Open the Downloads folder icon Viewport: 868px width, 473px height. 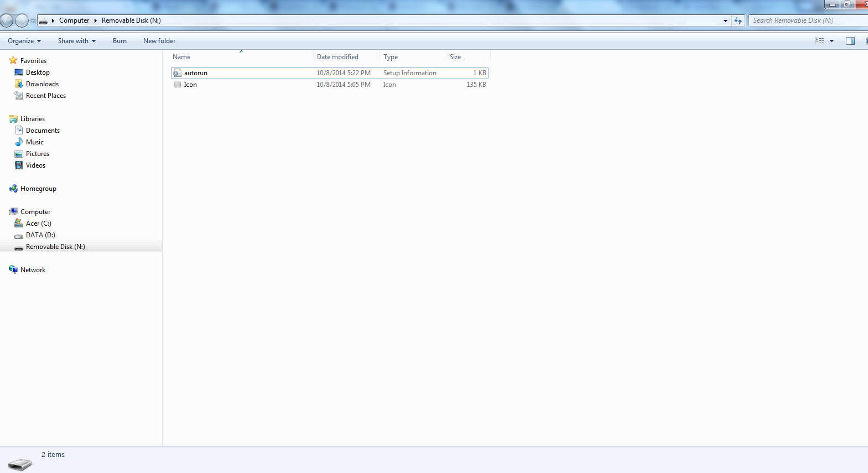19,84
